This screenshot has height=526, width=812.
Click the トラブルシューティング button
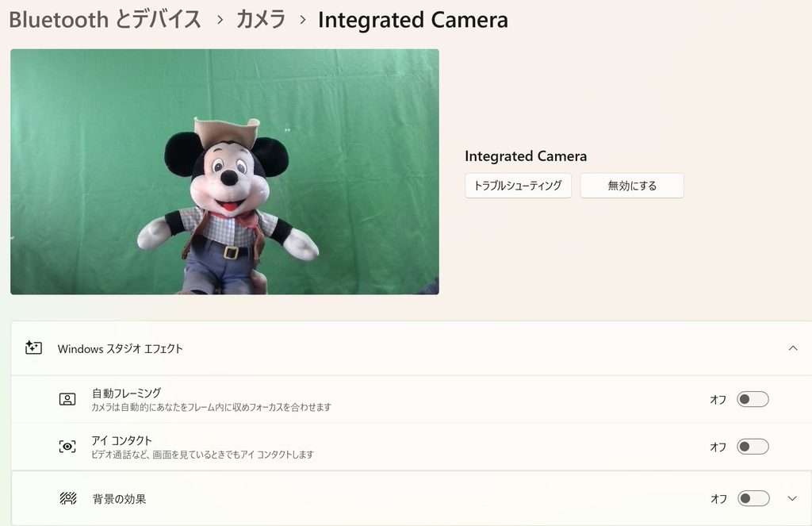(x=518, y=186)
